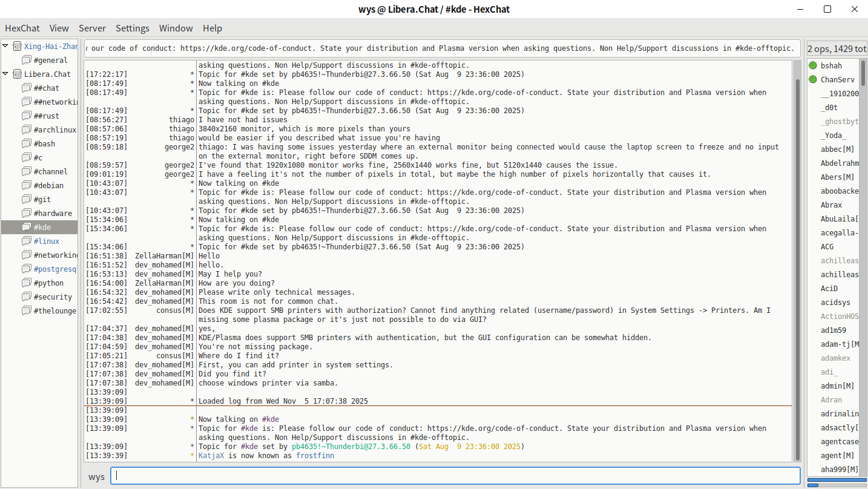Switch to the #linux channel

[47, 241]
